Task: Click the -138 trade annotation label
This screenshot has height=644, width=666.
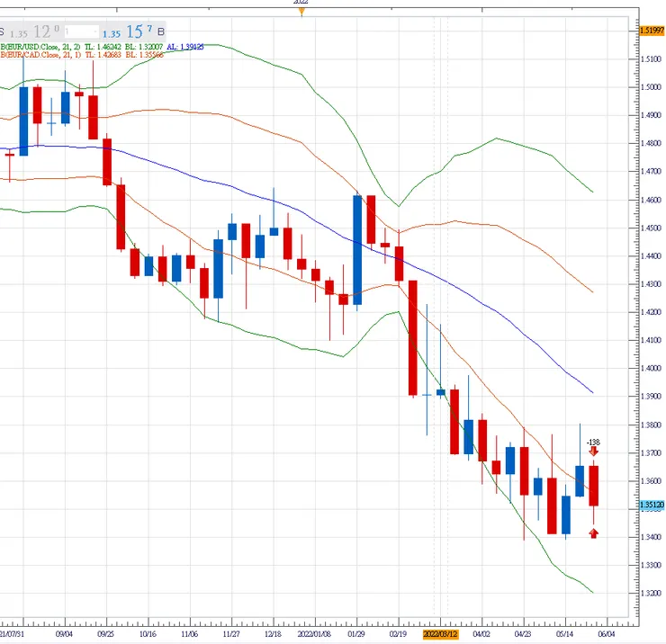Action: point(593,443)
